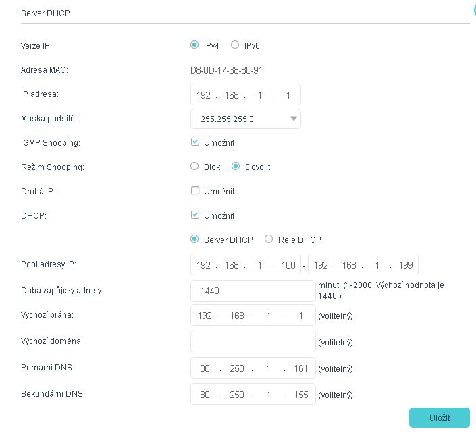Select the Server DHCP option

[195, 240]
